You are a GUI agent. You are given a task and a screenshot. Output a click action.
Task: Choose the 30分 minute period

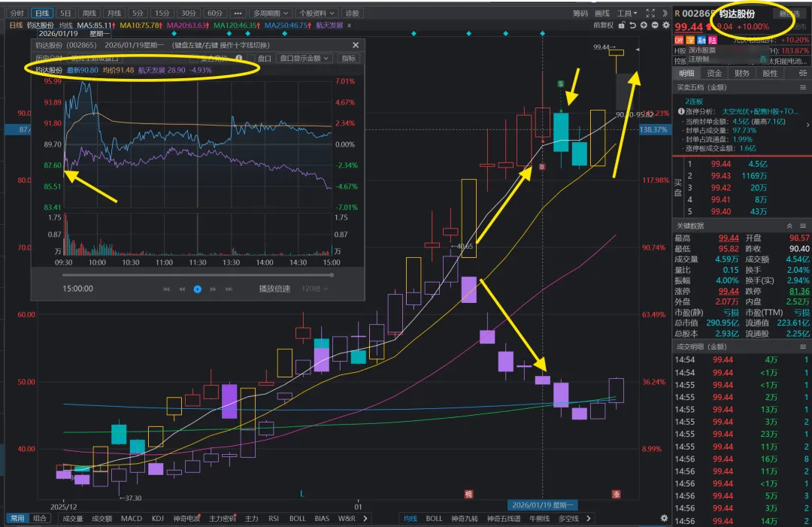pos(189,13)
